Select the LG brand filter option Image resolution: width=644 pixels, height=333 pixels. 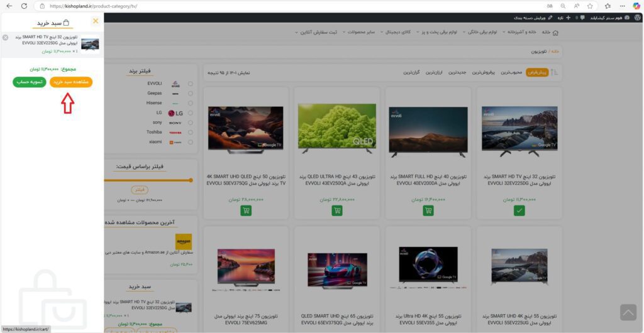[x=191, y=113]
